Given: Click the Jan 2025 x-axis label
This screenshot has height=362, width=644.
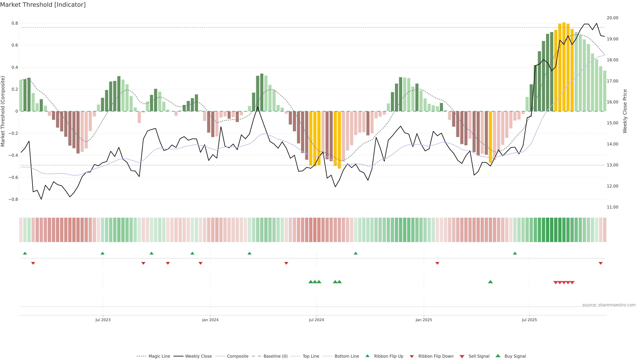Looking at the screenshot, I should 423,320.
